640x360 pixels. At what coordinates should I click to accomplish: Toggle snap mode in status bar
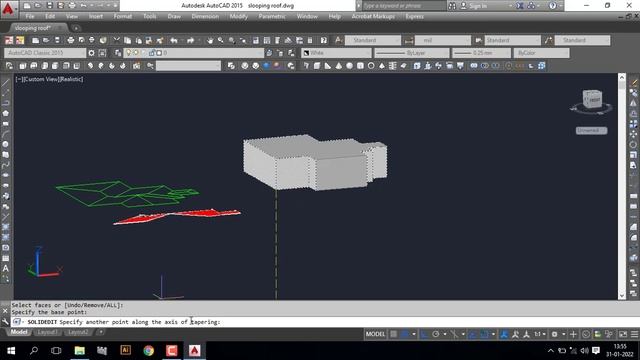coord(405,334)
